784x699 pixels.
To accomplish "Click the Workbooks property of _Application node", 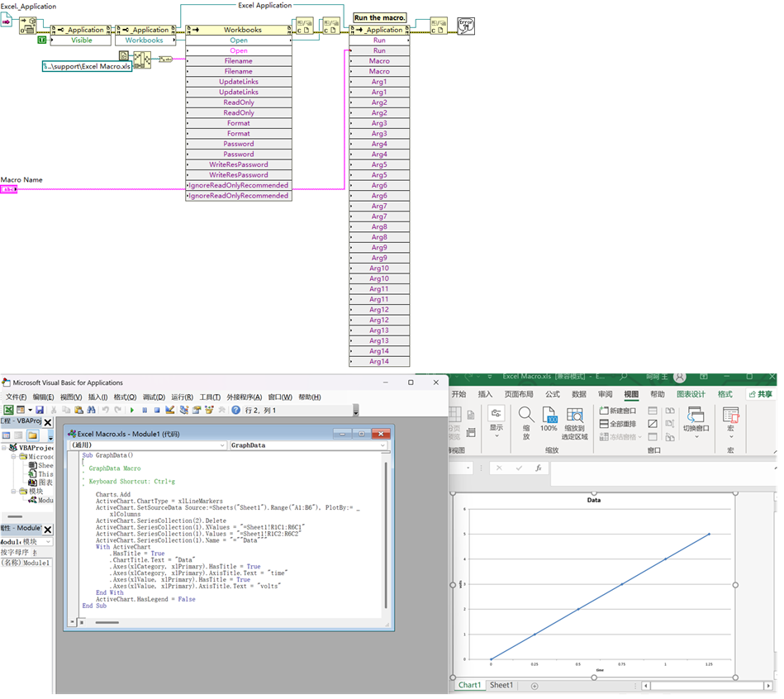I will [147, 40].
